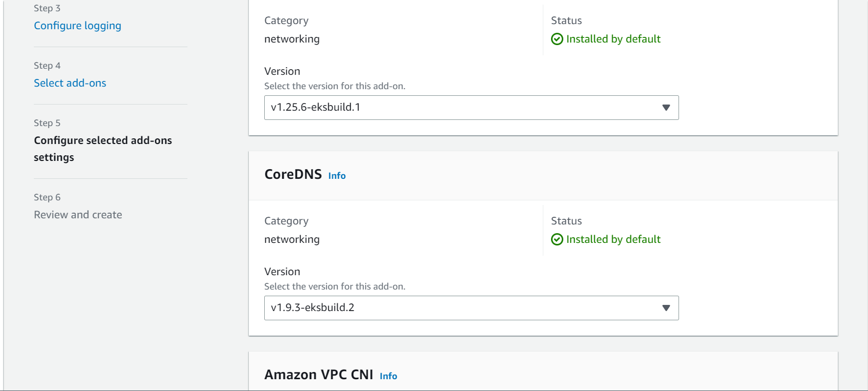Click the top Installed by default check icon

[x=557, y=39]
